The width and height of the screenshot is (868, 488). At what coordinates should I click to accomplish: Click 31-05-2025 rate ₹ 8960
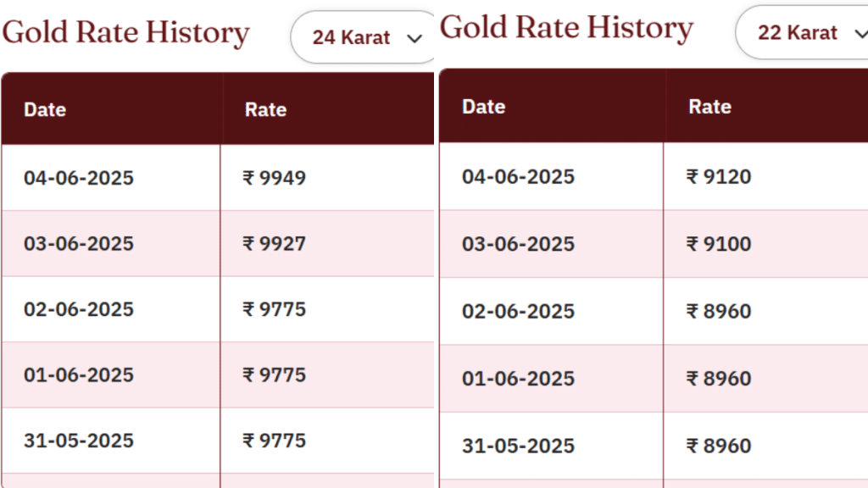click(719, 446)
